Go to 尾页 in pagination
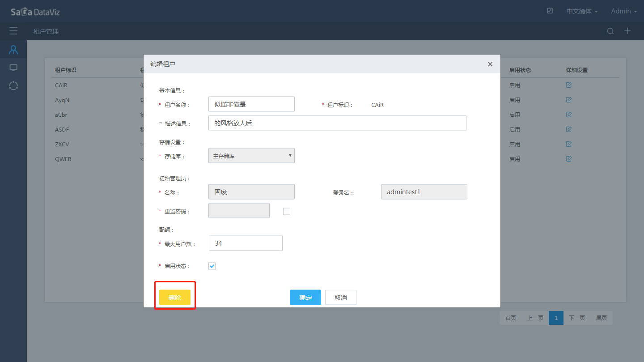The height and width of the screenshot is (362, 644). 602,318
